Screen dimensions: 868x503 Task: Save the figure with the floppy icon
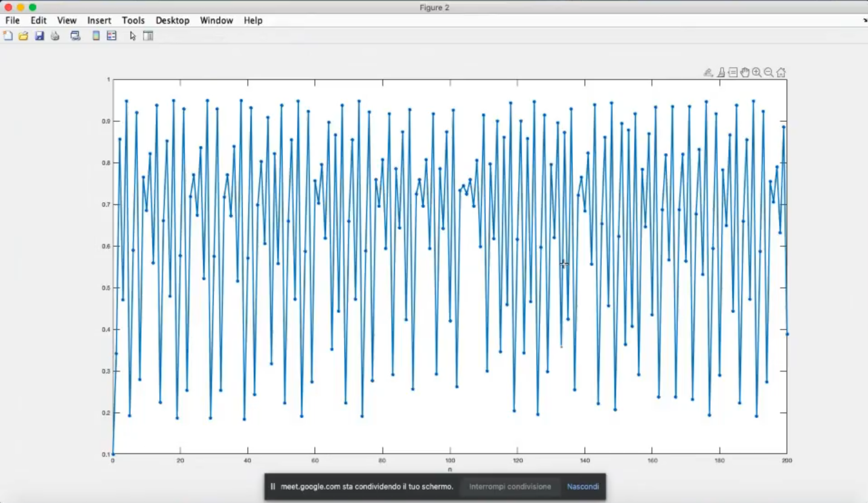[x=39, y=36]
